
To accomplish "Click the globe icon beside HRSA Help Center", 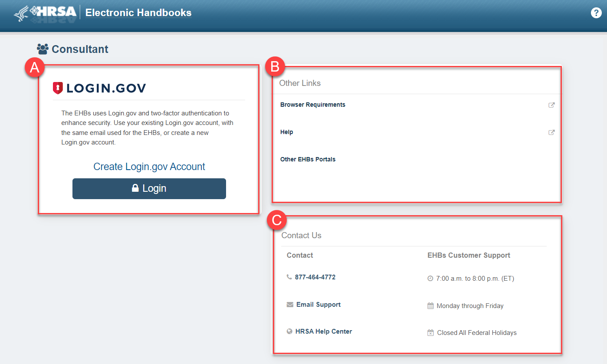I will click(x=289, y=331).
